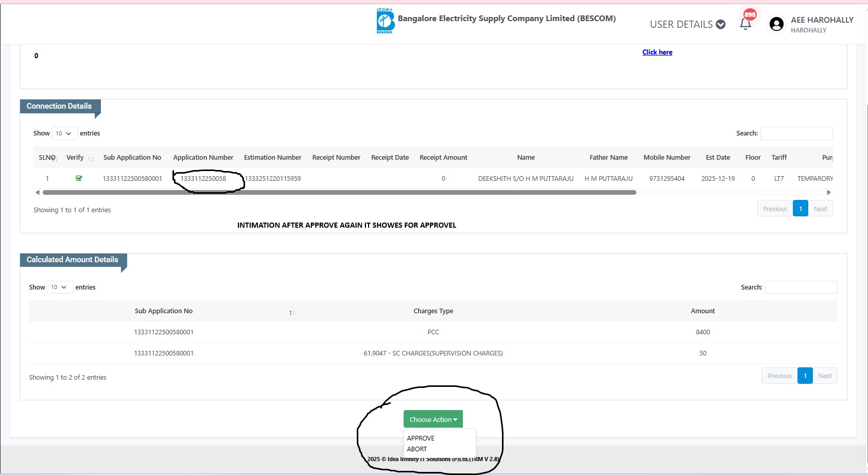The height and width of the screenshot is (475, 868).
Task: Click the amount 8400 cell
Action: (x=703, y=332)
